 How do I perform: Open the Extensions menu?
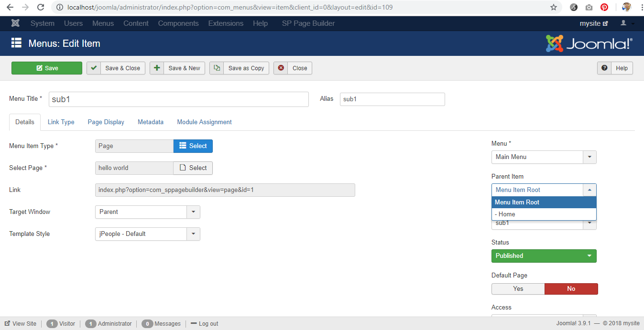226,23
